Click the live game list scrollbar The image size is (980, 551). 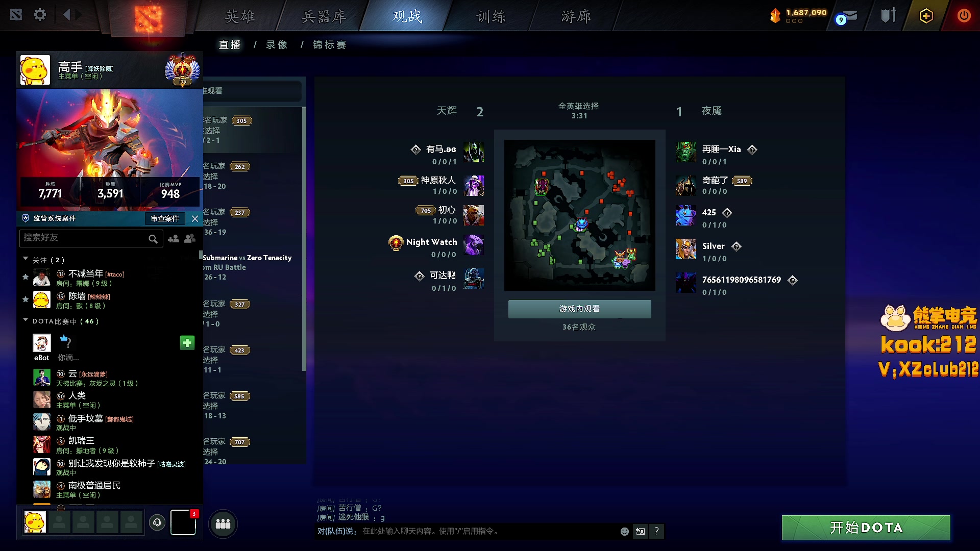304,239
